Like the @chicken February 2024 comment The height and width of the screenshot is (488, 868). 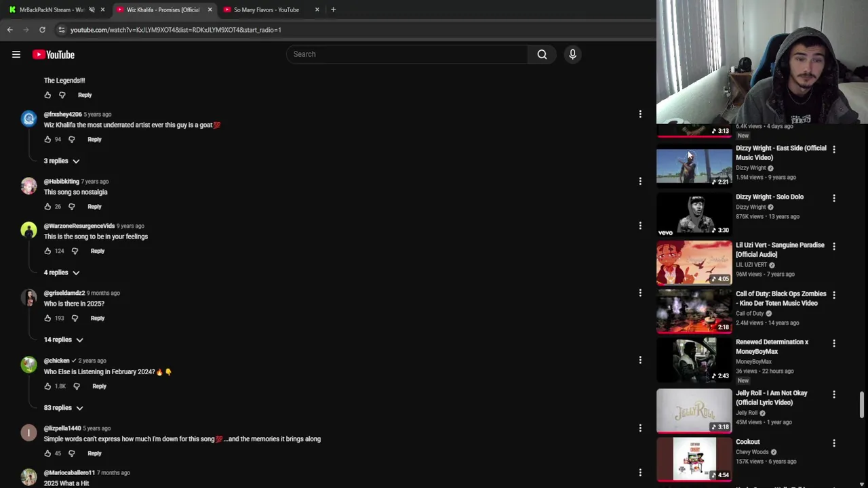point(47,386)
